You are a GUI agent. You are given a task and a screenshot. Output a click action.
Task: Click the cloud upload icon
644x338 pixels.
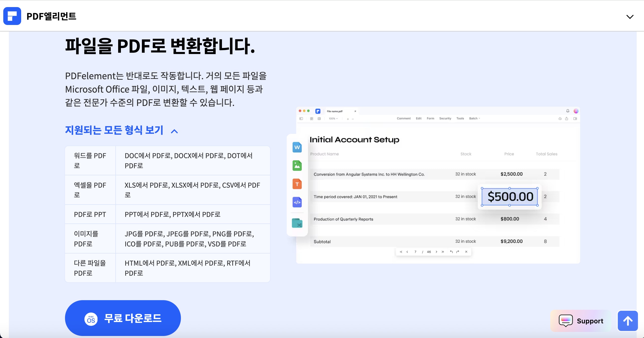click(x=560, y=119)
